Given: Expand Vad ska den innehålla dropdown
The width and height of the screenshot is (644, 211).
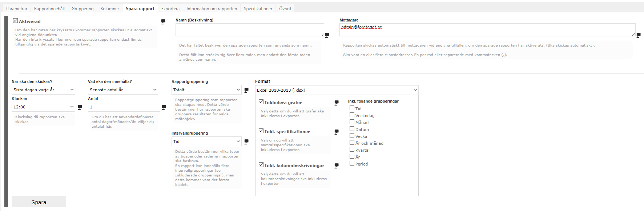Looking at the screenshot, I should (123, 90).
